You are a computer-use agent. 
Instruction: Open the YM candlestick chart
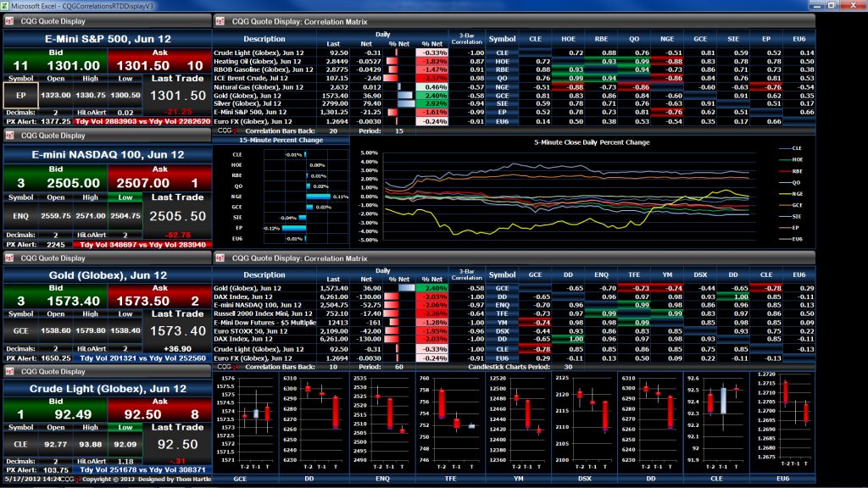pos(518,422)
